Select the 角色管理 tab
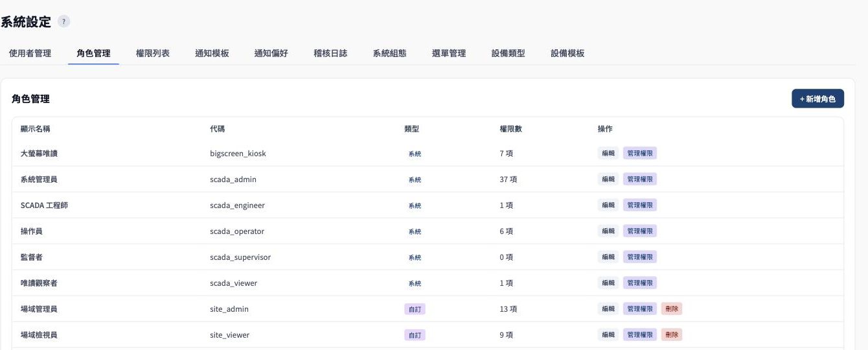 93,53
